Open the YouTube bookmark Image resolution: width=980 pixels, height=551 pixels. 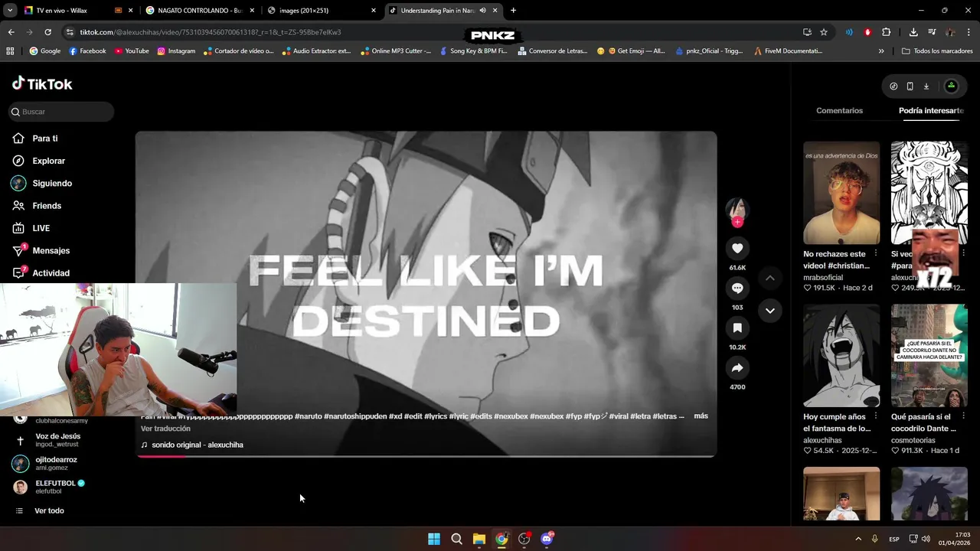click(132, 51)
